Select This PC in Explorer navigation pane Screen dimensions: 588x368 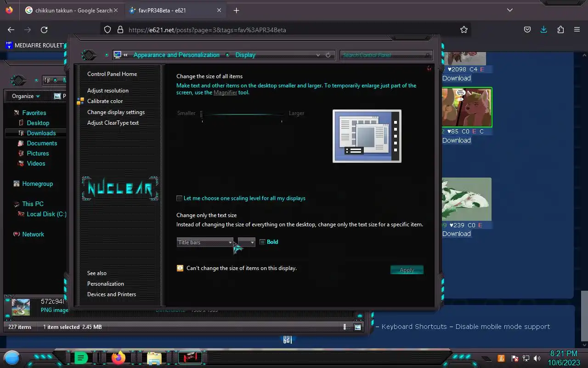click(x=33, y=204)
